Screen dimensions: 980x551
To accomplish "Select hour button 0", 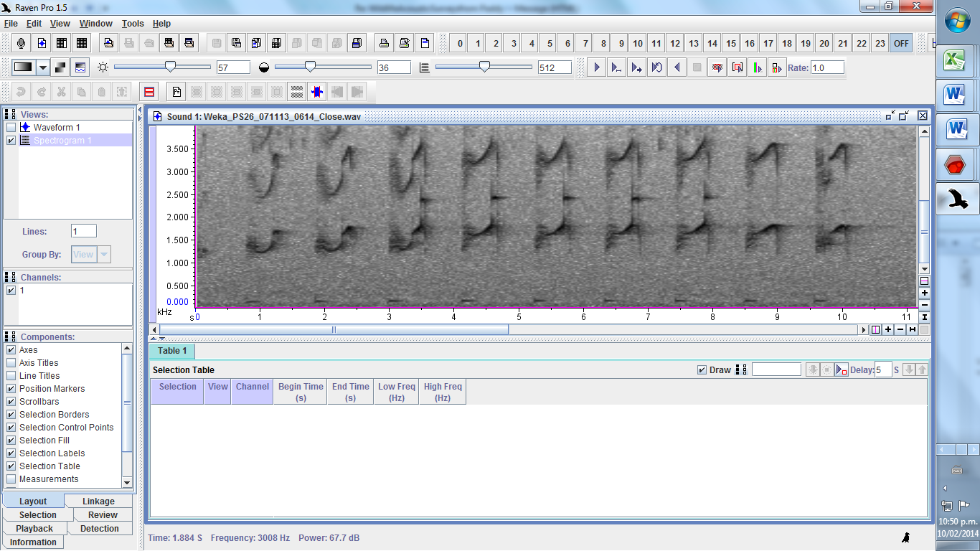I will 460,43.
